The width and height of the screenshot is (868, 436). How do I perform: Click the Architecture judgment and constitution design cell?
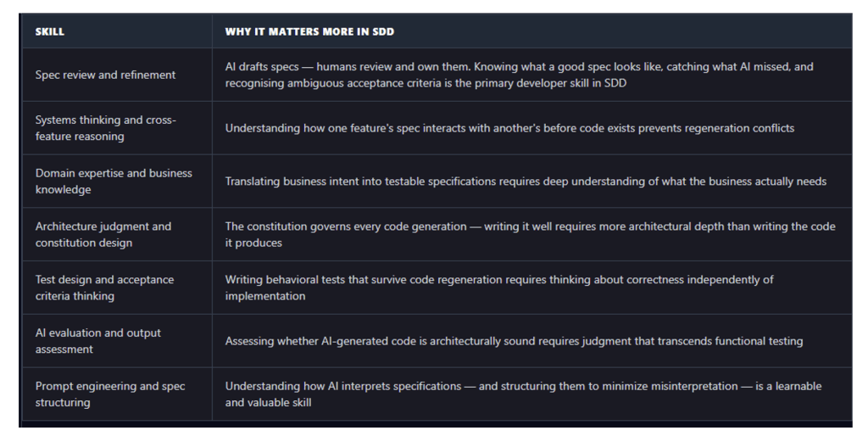tap(103, 234)
